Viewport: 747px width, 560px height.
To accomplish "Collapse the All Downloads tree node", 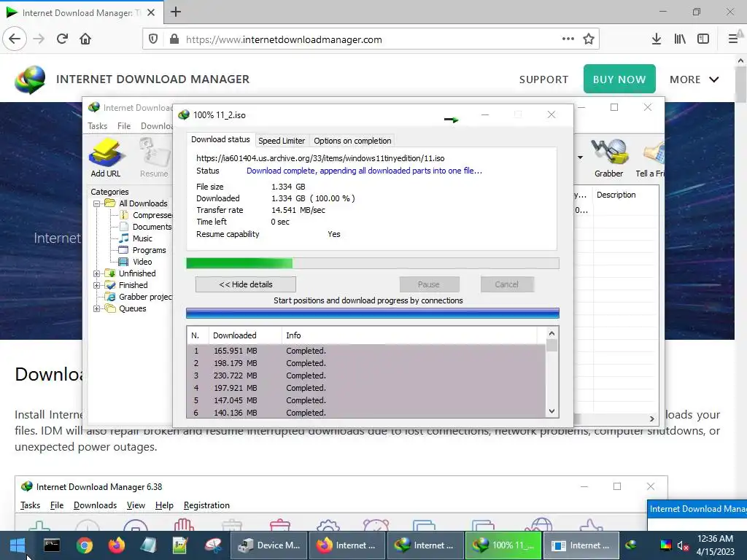I will (x=97, y=203).
